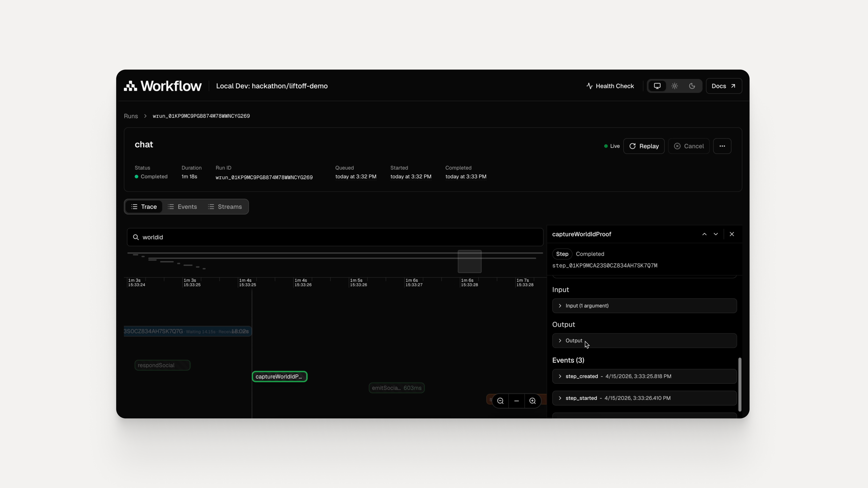This screenshot has height=488, width=868.
Task: Click the run ID in breadcrumb
Action: click(x=201, y=116)
